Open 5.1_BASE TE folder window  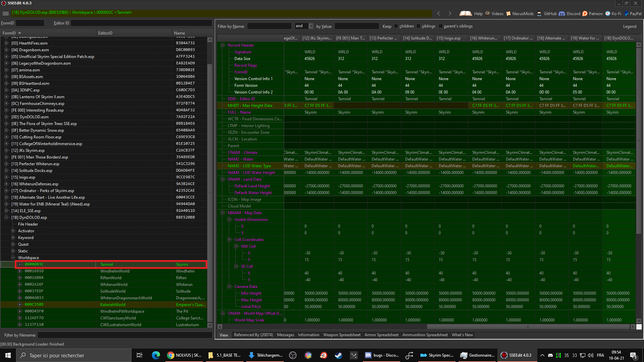[x=224, y=355]
